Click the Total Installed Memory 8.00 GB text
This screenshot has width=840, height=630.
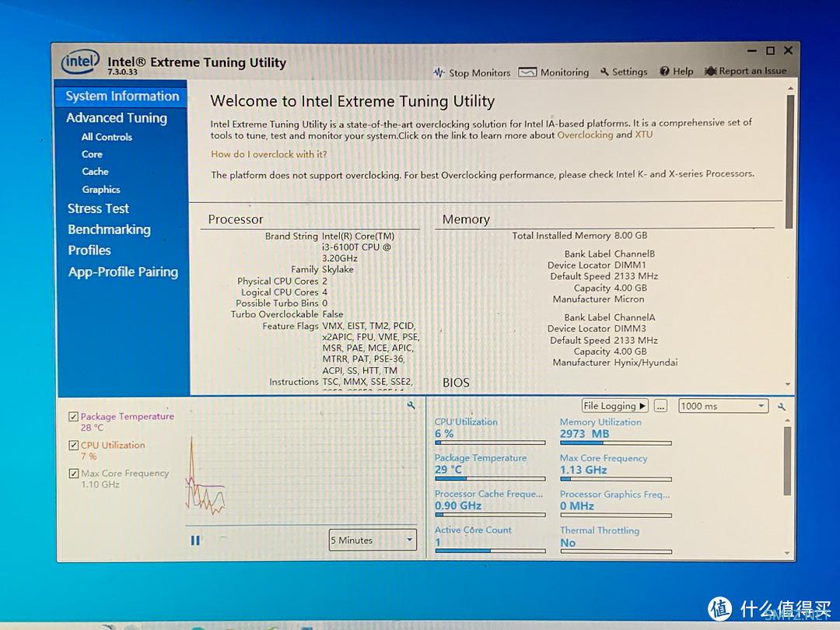pos(579,236)
